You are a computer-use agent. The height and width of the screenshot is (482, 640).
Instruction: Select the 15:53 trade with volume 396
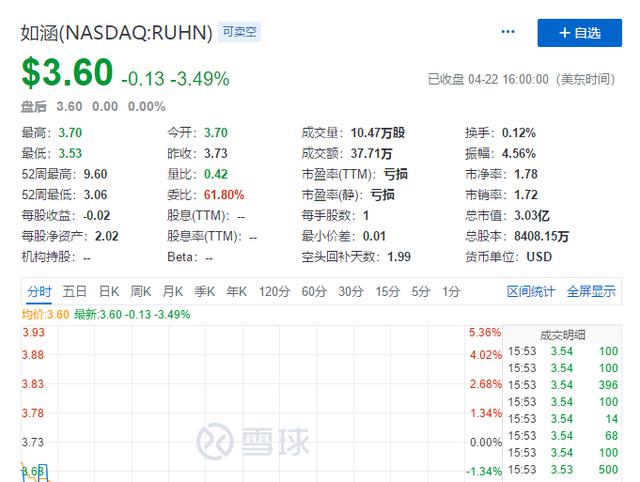coord(563,385)
